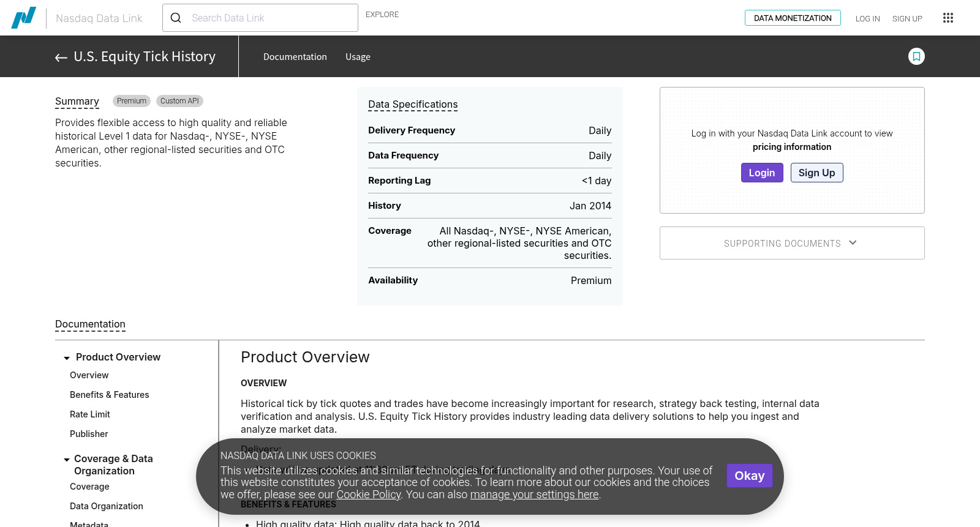
Task: Select Overview in documentation sidebar
Action: [89, 375]
